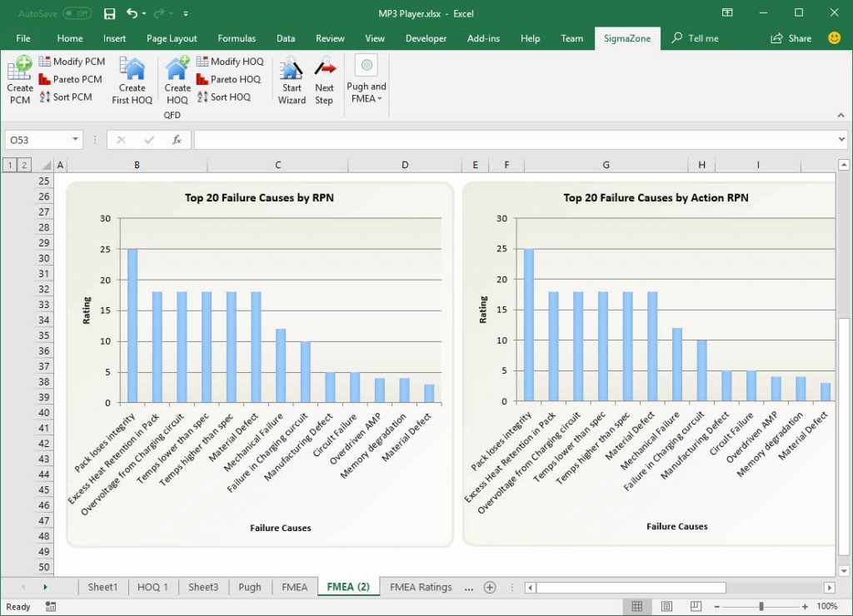Insert function with fx button
The image size is (853, 616).
coord(177,141)
